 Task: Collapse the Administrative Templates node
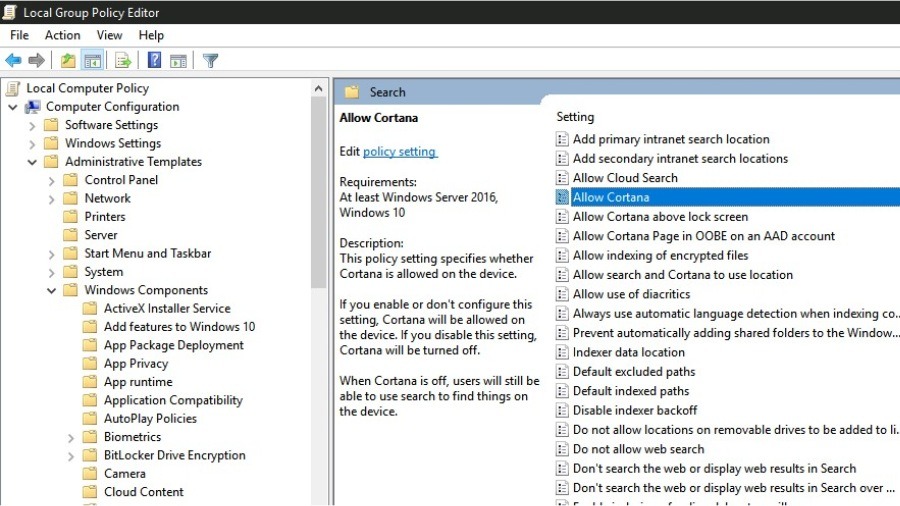(32, 162)
